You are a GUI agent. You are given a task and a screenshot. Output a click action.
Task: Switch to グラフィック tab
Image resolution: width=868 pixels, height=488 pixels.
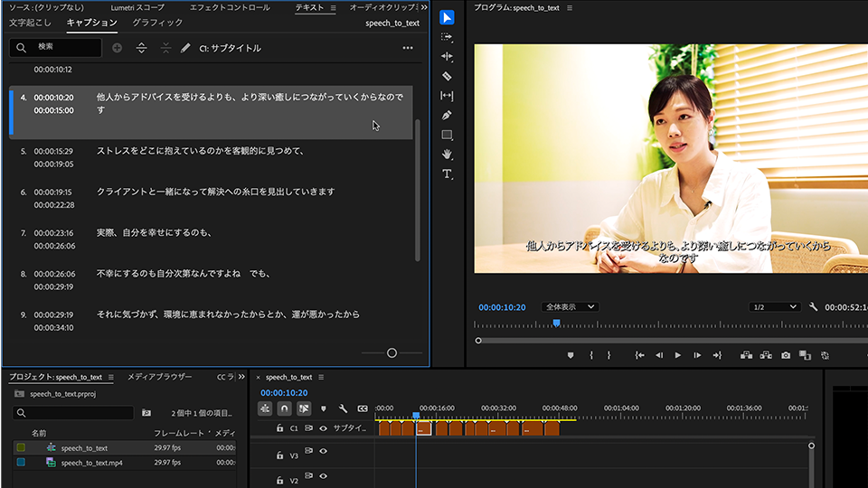click(x=157, y=23)
